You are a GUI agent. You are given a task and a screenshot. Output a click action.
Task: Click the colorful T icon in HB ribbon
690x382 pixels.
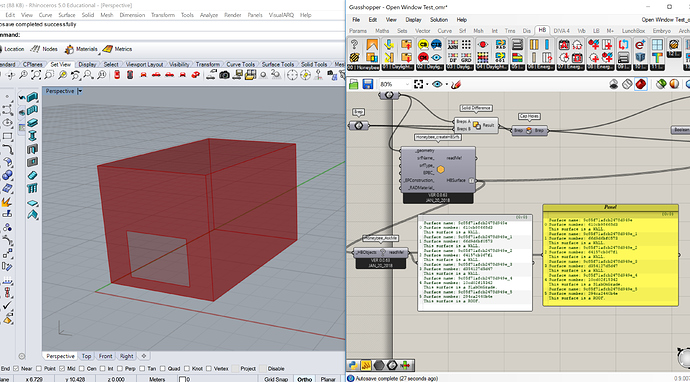pos(657,57)
